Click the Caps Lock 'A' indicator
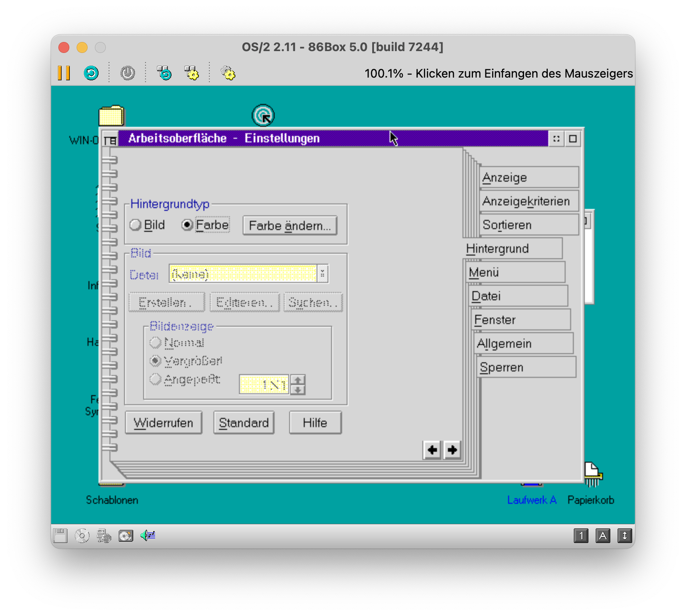Viewport: 686px width, 616px height. [603, 535]
